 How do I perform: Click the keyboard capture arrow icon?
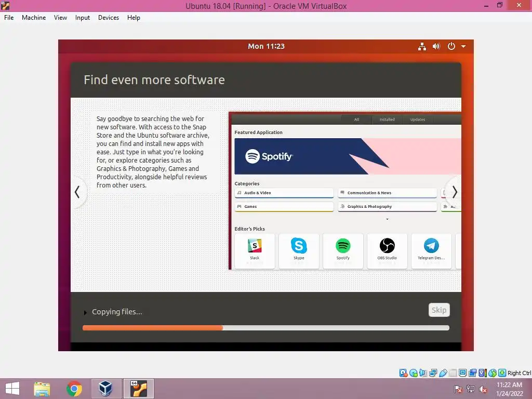502,373
